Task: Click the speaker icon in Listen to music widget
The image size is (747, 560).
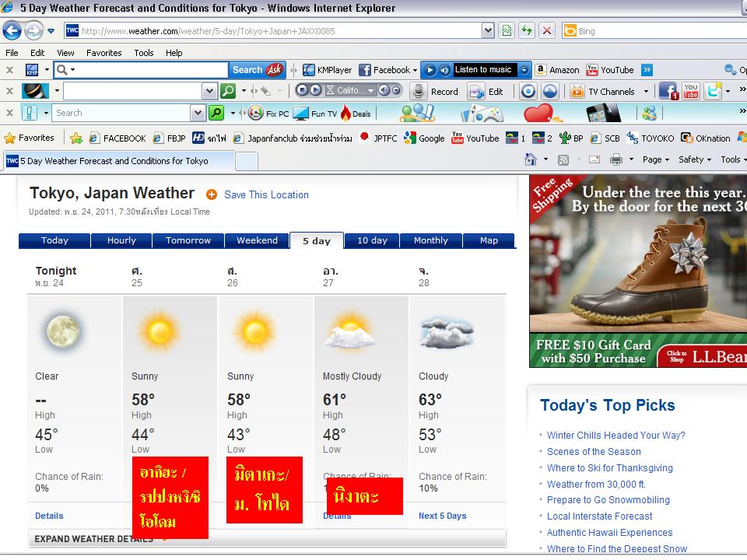Action: click(x=444, y=70)
